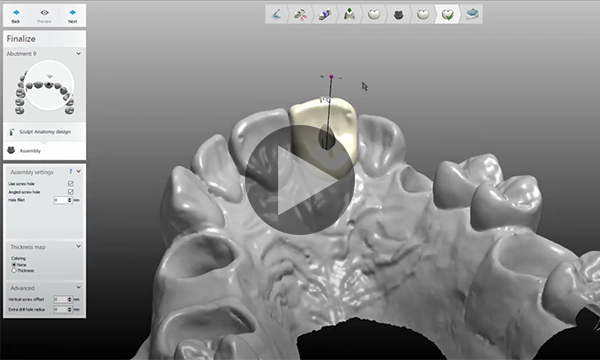Open the abutment green-arrow workflow step

click(x=349, y=15)
